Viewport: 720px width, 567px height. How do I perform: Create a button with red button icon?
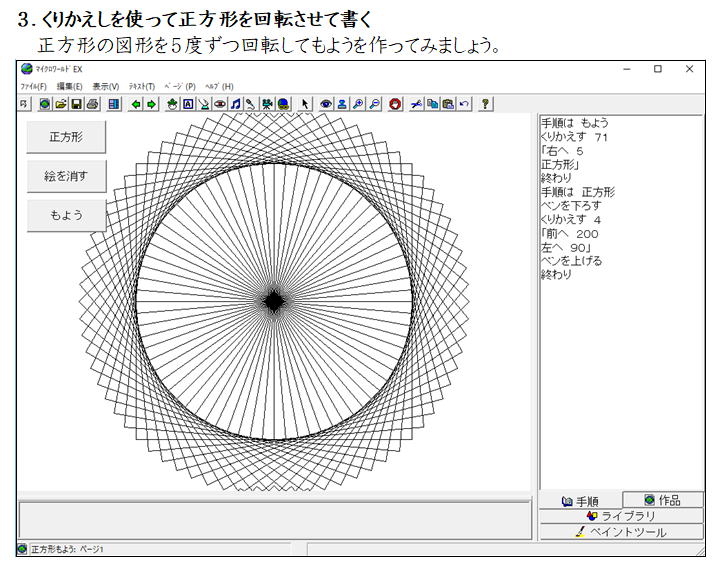[220, 104]
